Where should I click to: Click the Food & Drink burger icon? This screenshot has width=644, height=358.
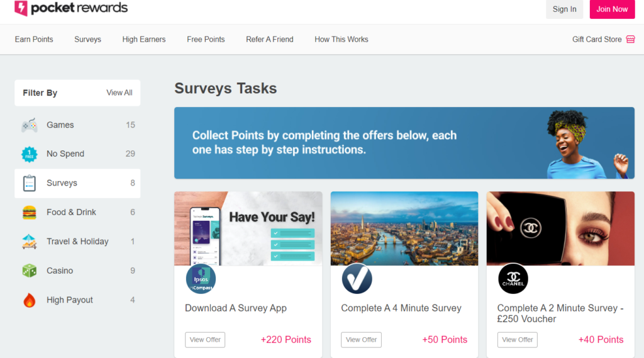29,213
